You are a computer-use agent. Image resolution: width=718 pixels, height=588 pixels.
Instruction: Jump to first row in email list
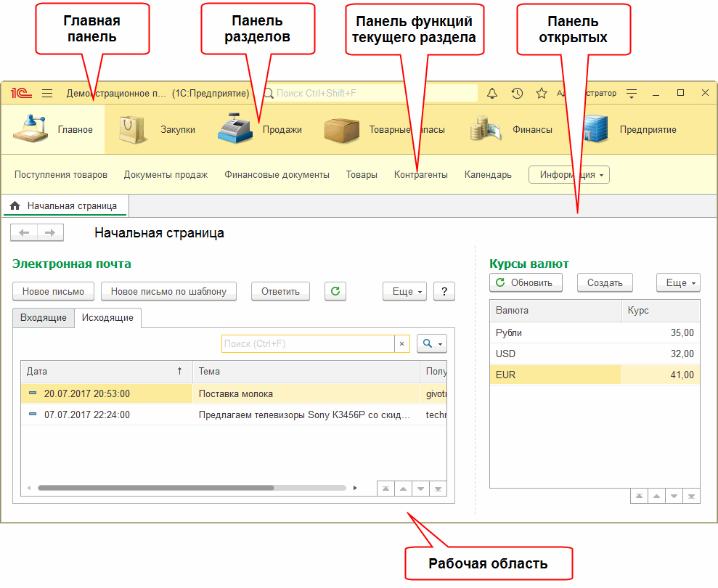point(385,489)
